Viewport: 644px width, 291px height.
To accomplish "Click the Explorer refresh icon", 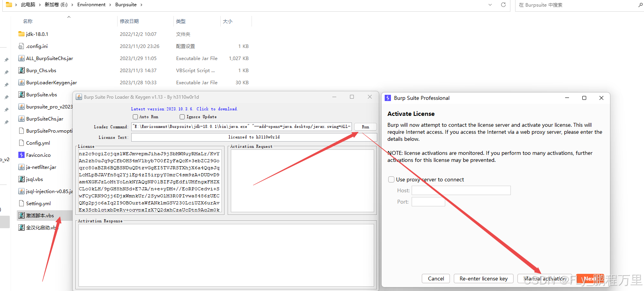I will pos(503,5).
